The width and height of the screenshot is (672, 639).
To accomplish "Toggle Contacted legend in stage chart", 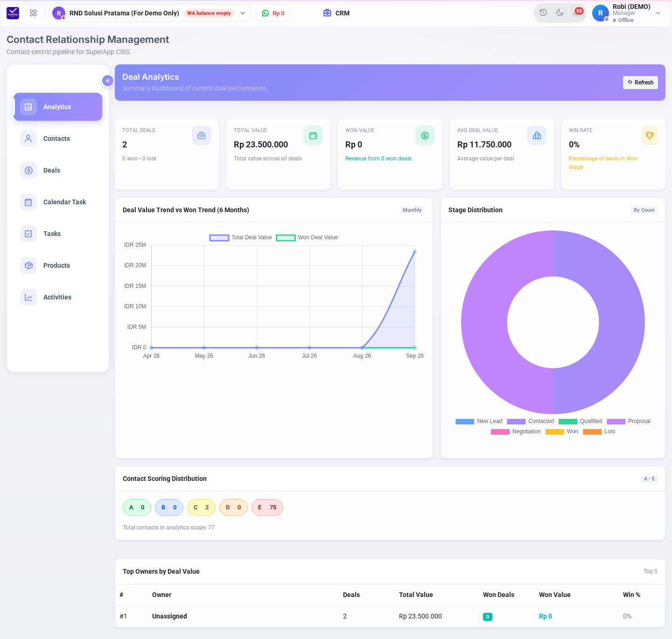I will (x=530, y=421).
